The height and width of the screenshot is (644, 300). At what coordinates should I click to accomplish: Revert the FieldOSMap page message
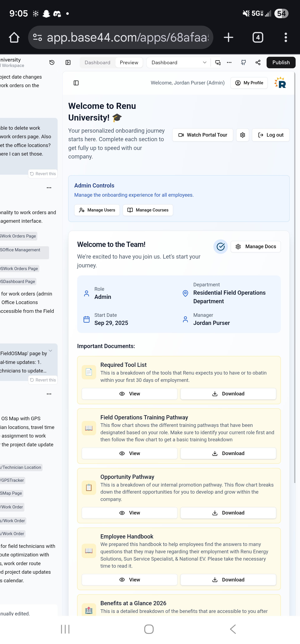pos(43,380)
